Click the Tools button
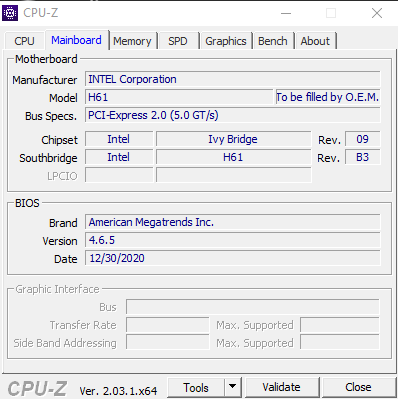398x399 pixels. [x=196, y=387]
